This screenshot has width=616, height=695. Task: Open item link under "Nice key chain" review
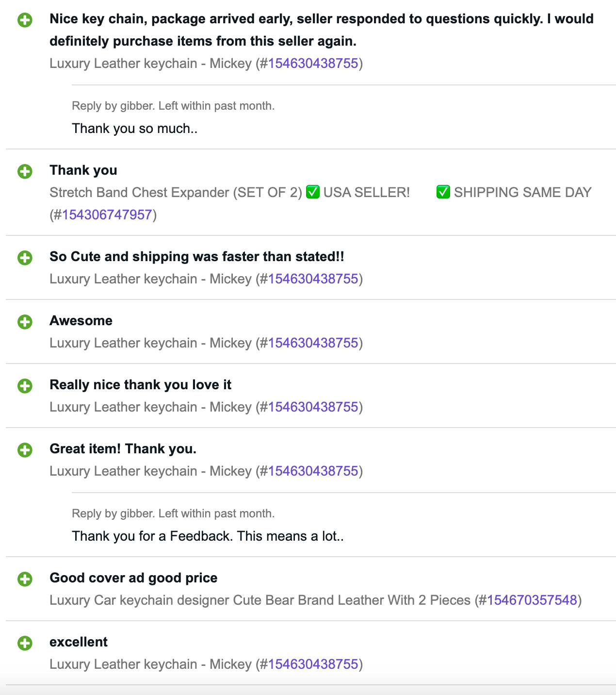point(313,64)
